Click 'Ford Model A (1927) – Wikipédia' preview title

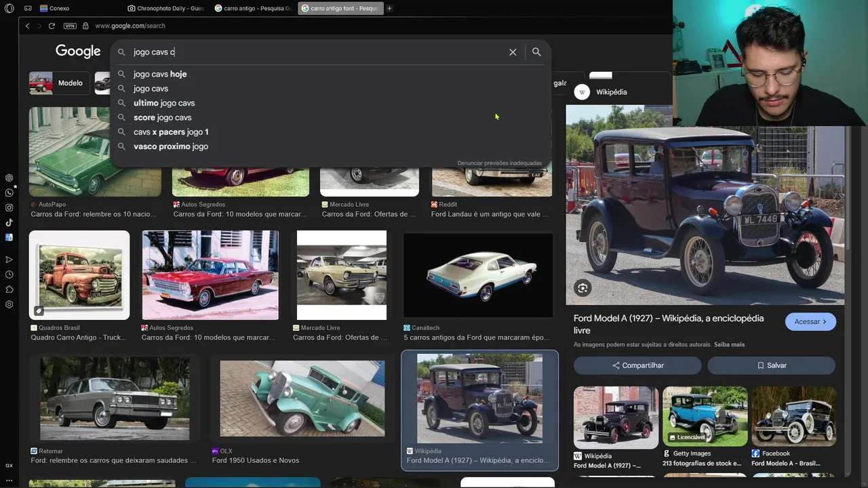[669, 324]
